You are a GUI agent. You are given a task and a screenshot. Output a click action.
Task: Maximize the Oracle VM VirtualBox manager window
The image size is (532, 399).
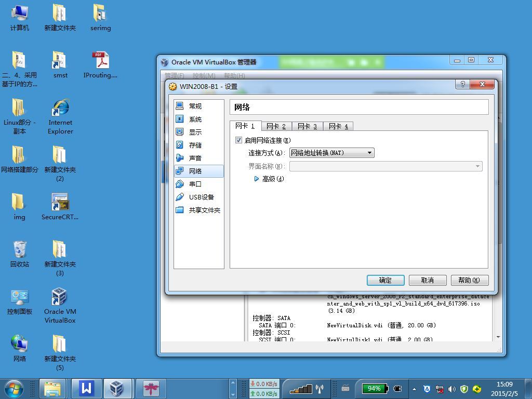point(471,60)
